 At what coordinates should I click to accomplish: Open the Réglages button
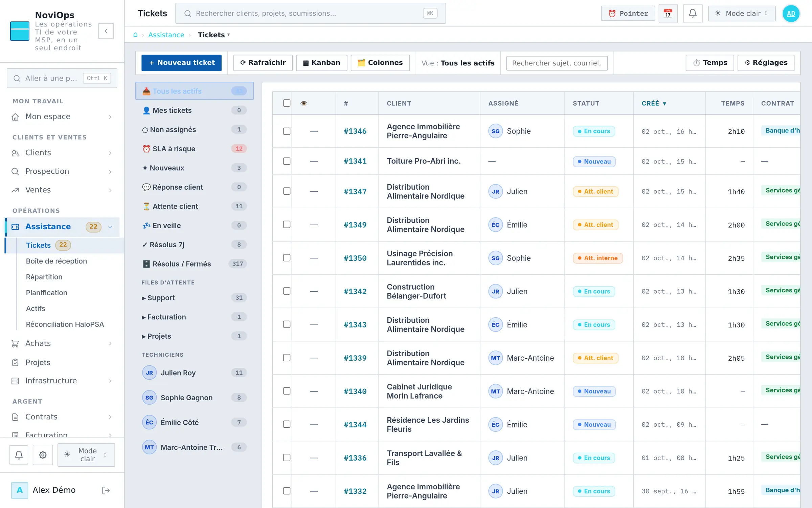point(766,63)
